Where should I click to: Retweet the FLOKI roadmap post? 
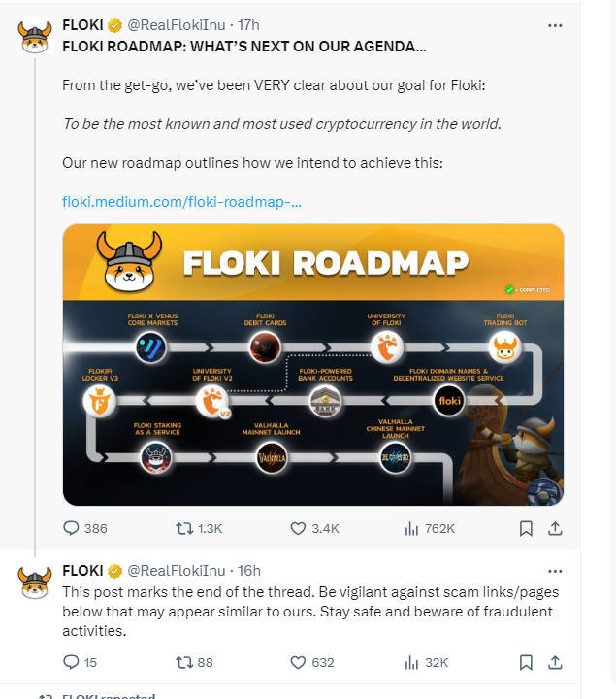[x=182, y=529]
